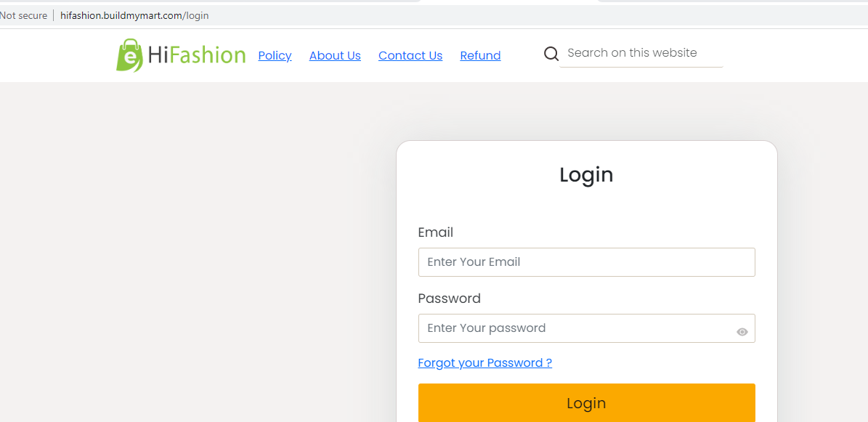Open the Contact Us navigation link
Image resolution: width=868 pixels, height=422 pixels.
tap(410, 55)
